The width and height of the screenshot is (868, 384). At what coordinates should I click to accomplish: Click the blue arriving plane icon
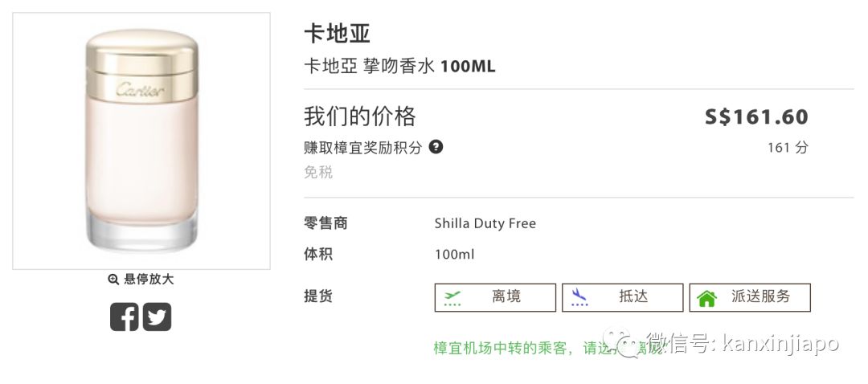coord(579,298)
